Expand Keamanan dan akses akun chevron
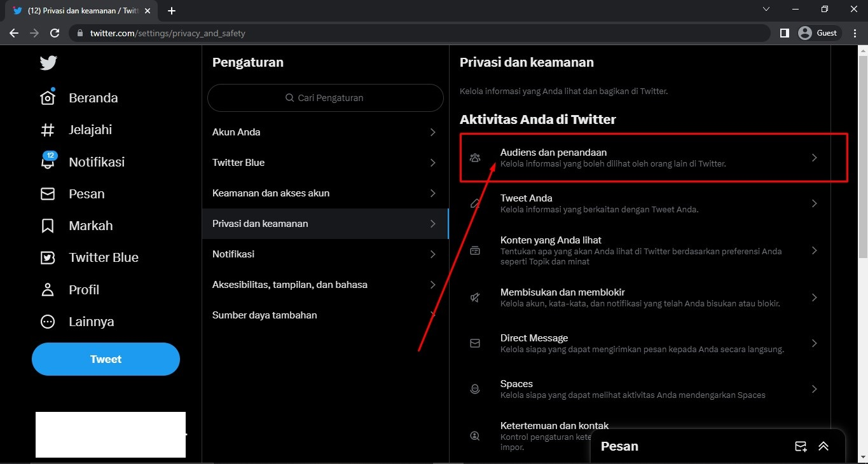 (x=432, y=193)
